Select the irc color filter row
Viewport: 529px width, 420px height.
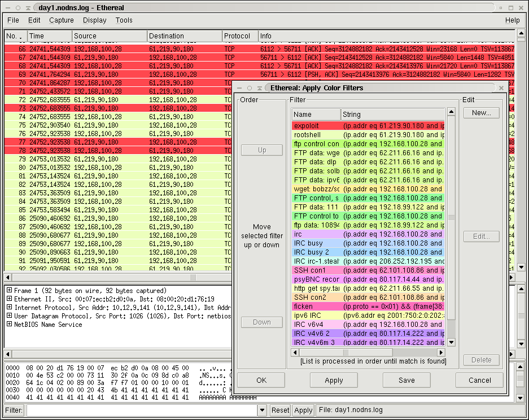tap(368, 234)
